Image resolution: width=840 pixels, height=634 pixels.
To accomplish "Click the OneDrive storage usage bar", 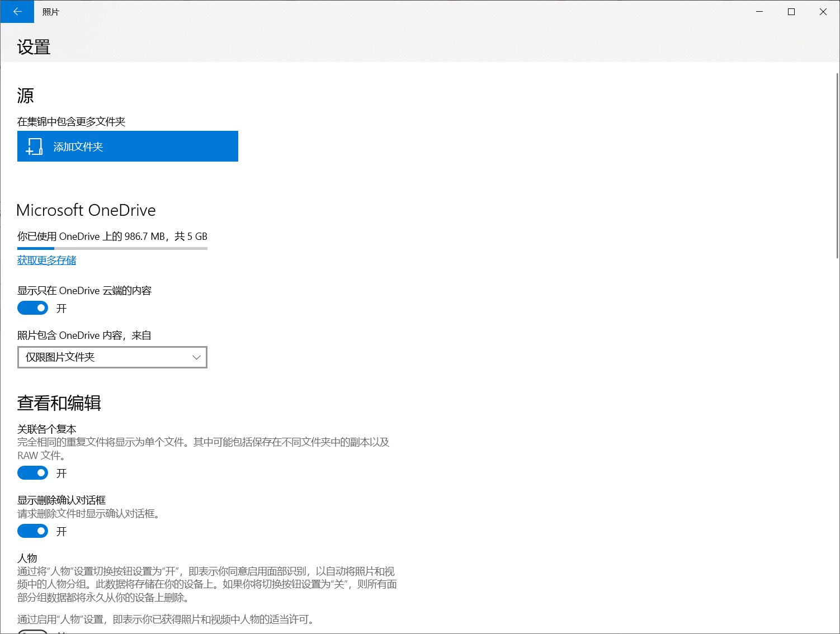I will [112, 248].
